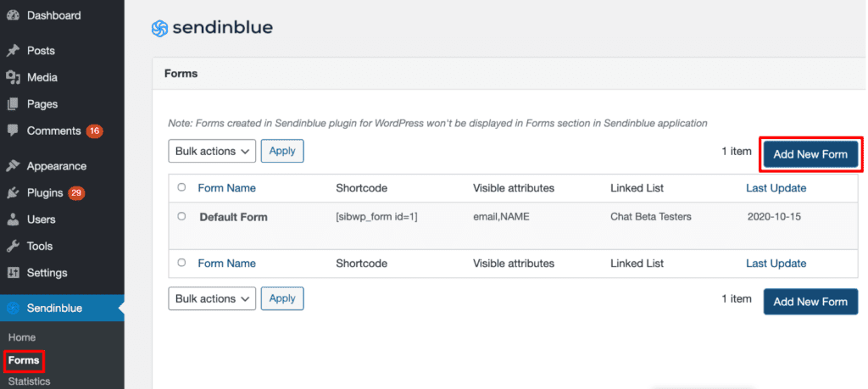Click the Posts pushpin icon

tap(13, 51)
